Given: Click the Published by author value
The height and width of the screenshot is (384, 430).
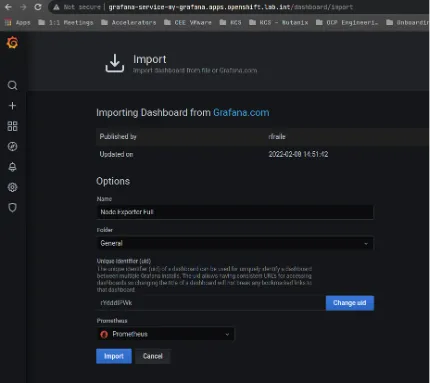Looking at the screenshot, I should [x=277, y=136].
